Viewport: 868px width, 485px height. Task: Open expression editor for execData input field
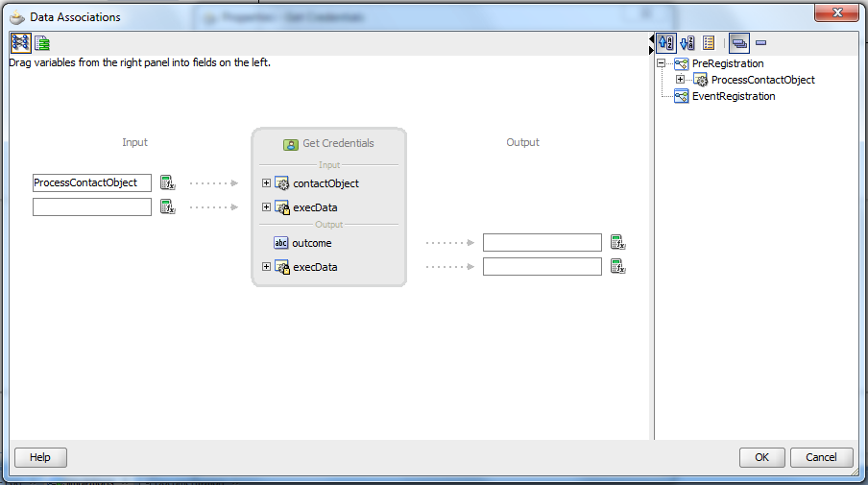click(167, 207)
